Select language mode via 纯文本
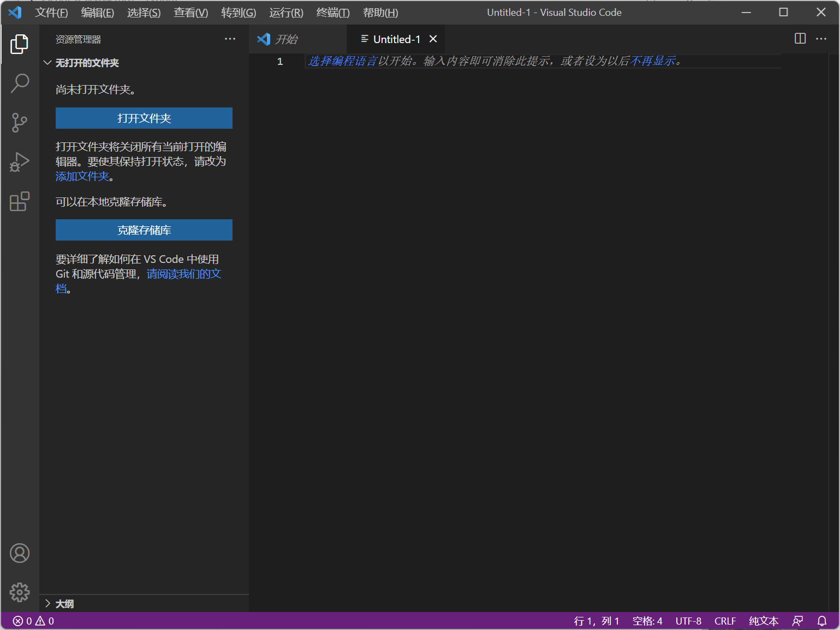This screenshot has height=630, width=840. click(764, 621)
